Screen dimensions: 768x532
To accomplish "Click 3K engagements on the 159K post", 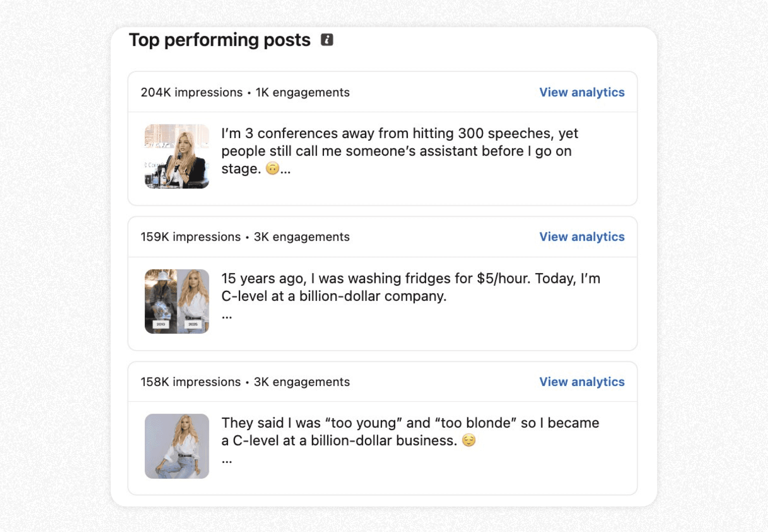I will (x=302, y=237).
